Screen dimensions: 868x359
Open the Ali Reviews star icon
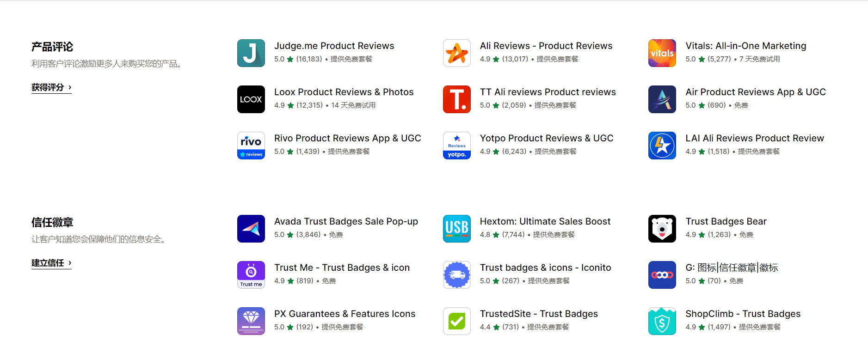point(457,53)
